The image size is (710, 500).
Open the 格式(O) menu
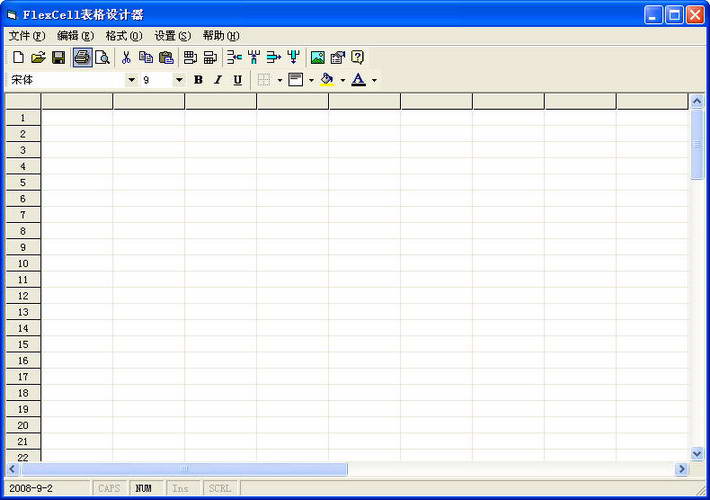tap(124, 36)
